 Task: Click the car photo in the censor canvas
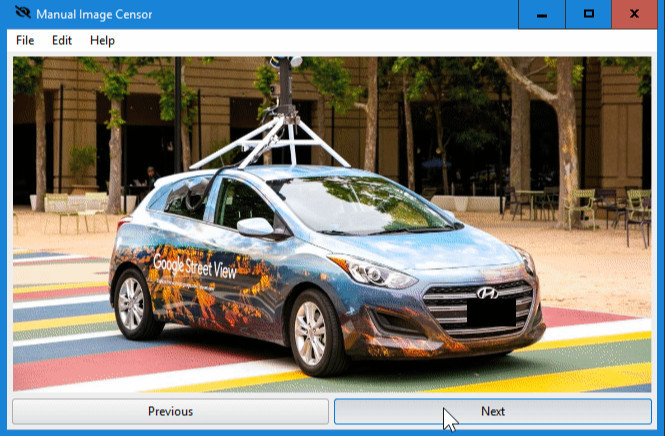click(332, 224)
